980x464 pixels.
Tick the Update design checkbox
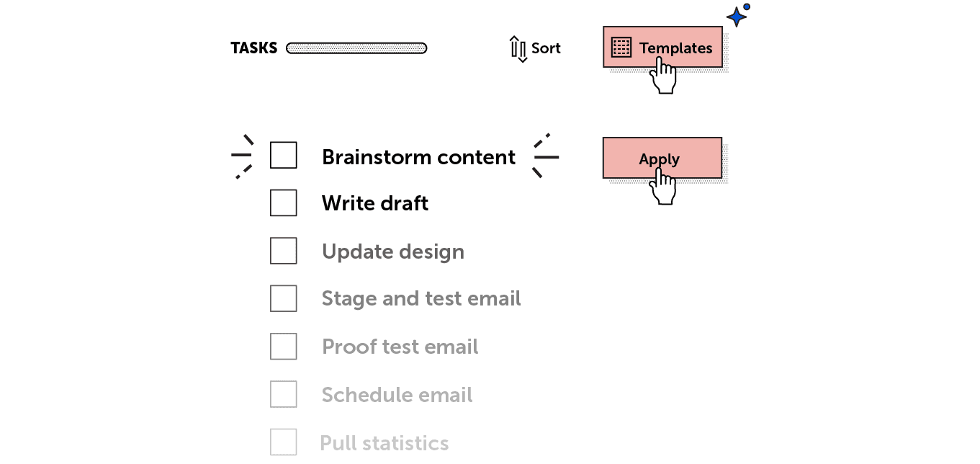tap(284, 251)
